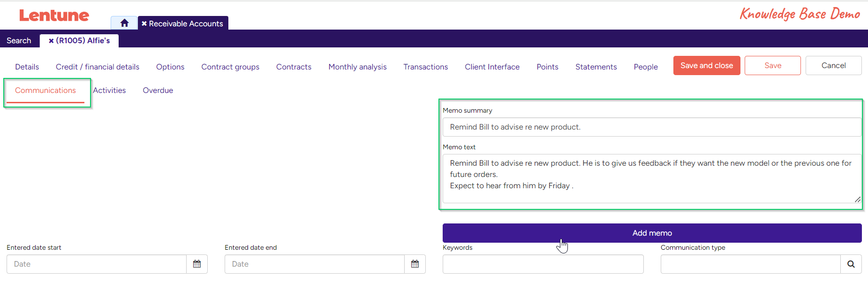
Task: Click the Save button
Action: click(773, 66)
